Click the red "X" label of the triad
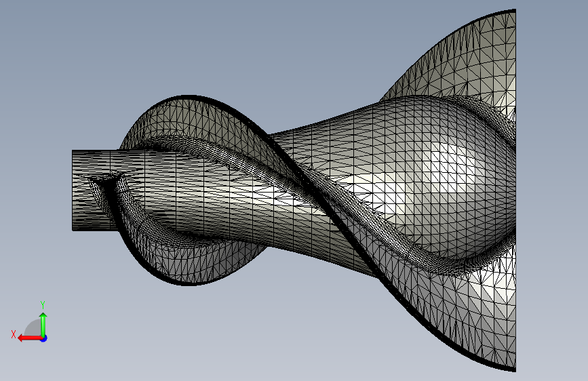 coord(14,334)
